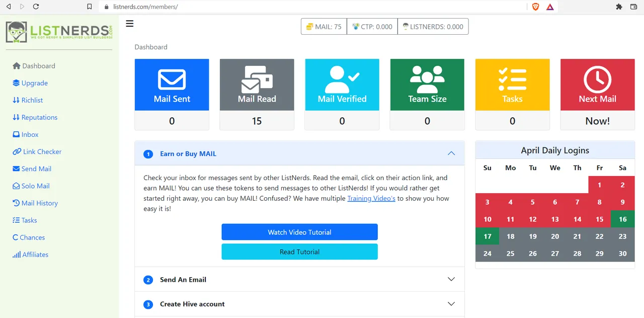Click the LISTNERDS: 0.000 balance badge
The height and width of the screenshot is (318, 644).
pos(433,27)
